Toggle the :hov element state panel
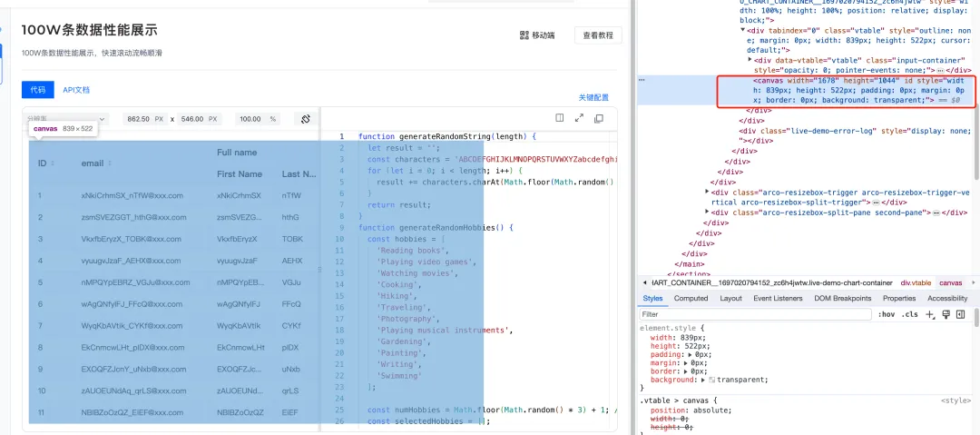This screenshot has width=980, height=435. click(886, 314)
